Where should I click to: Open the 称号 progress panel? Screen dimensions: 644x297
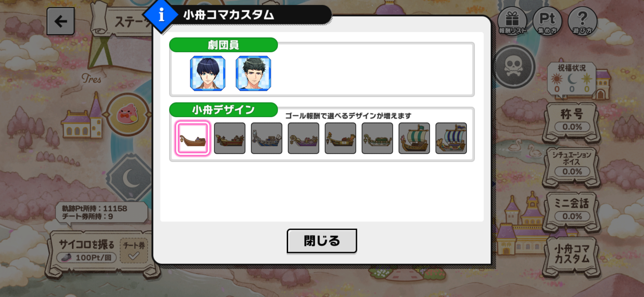(572, 121)
